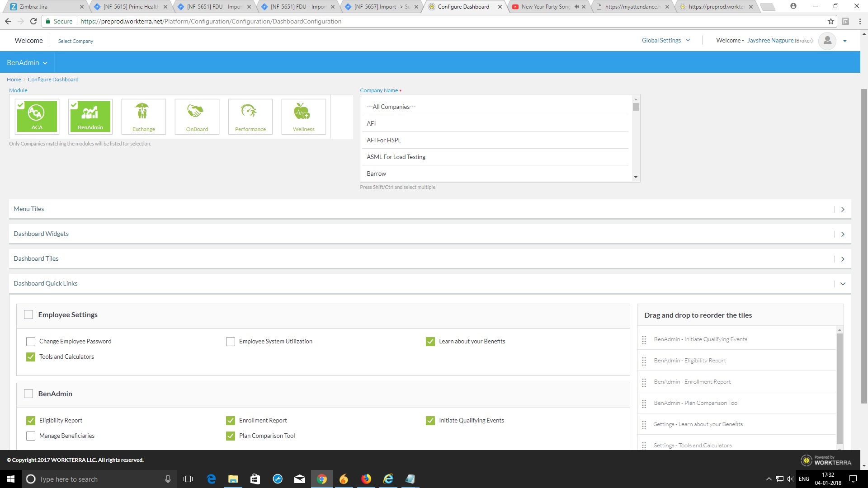This screenshot has height=488, width=868.
Task: Select ASML For Load Testing company
Action: [x=495, y=157]
